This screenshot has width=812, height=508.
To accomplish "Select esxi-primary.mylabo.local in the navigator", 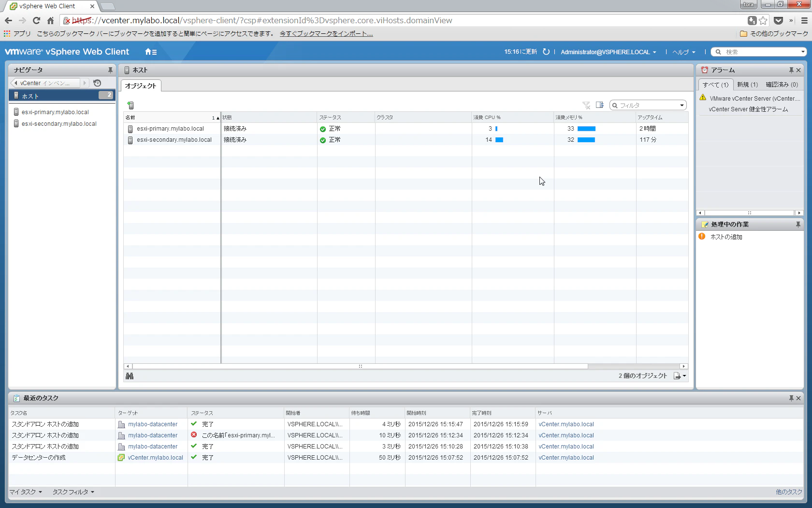I will (55, 112).
